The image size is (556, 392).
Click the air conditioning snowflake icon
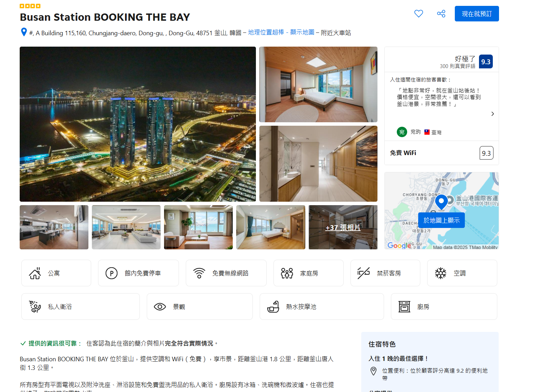pos(441,273)
